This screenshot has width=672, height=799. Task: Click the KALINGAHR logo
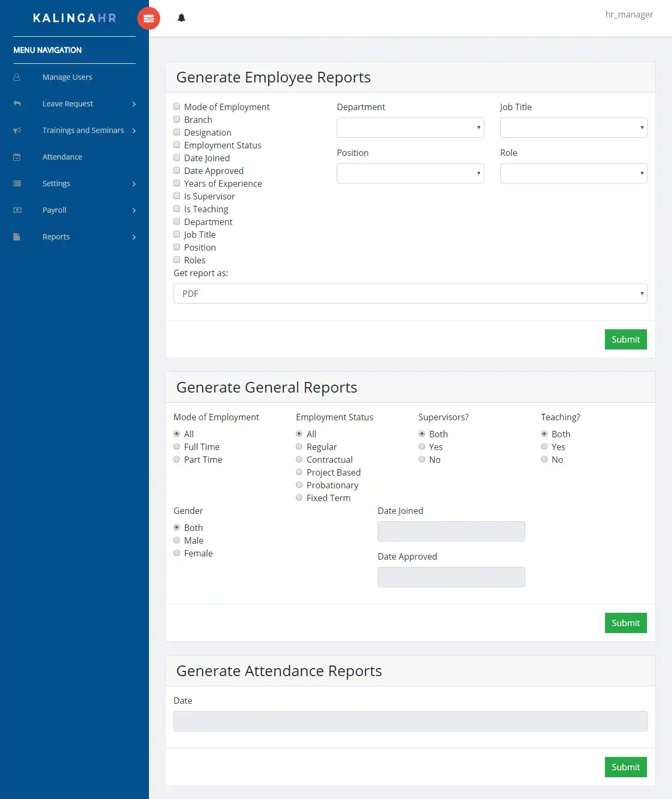[x=74, y=18]
